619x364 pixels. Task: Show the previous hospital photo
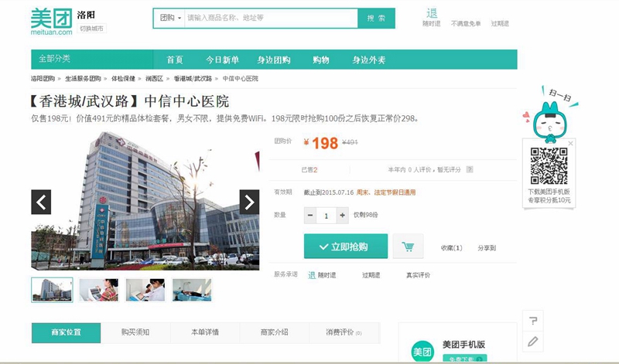tap(41, 202)
